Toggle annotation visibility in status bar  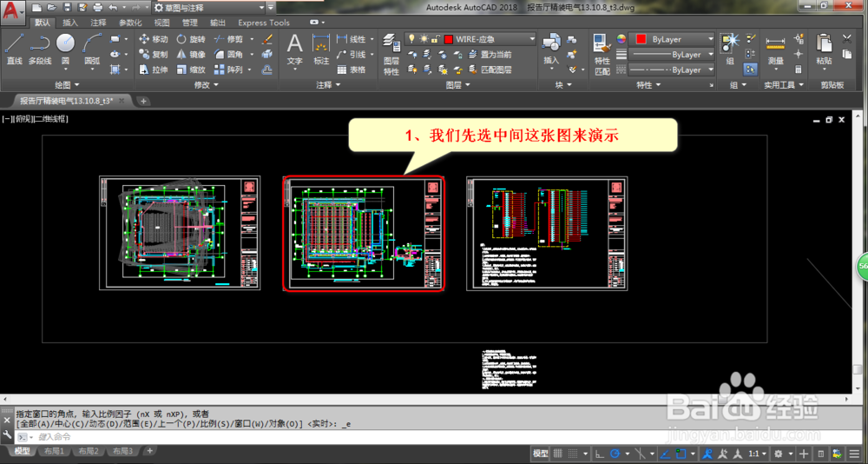[x=707, y=453]
